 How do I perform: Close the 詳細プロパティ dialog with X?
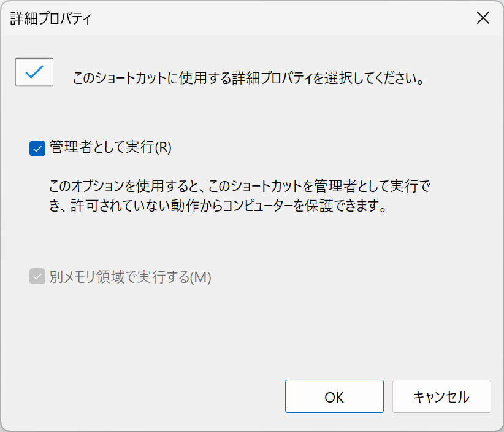pyautogui.click(x=483, y=18)
